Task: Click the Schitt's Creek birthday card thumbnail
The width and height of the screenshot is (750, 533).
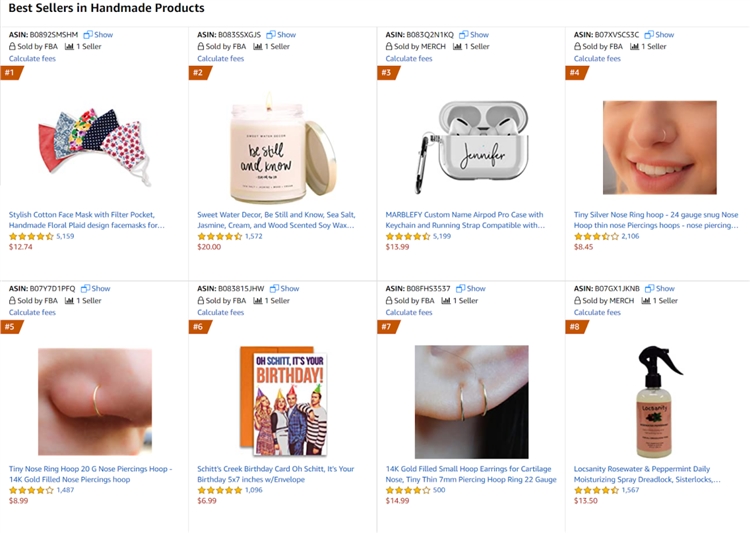Action: [x=283, y=401]
